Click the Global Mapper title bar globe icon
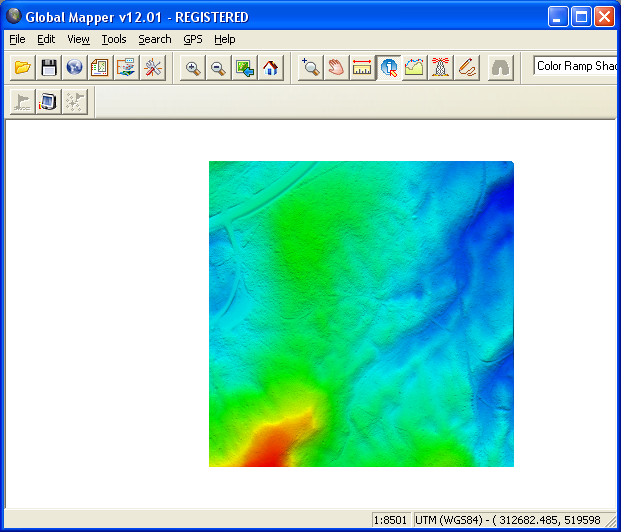 coord(14,16)
